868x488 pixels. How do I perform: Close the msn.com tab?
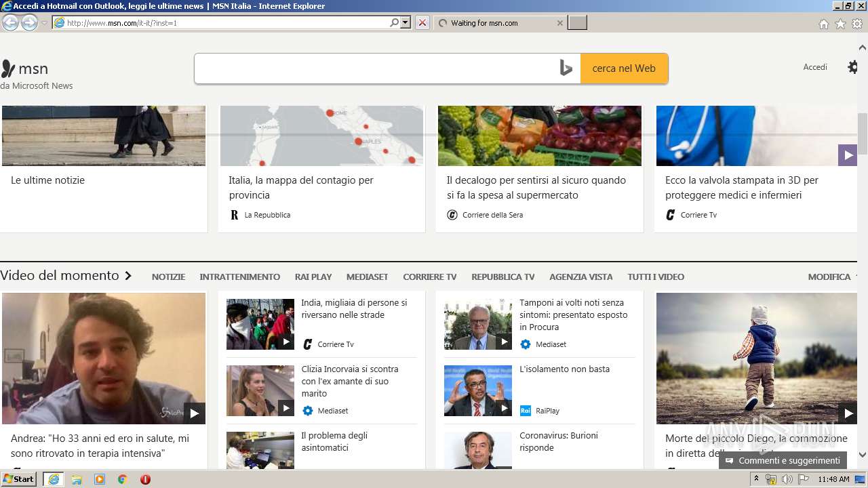pos(559,22)
